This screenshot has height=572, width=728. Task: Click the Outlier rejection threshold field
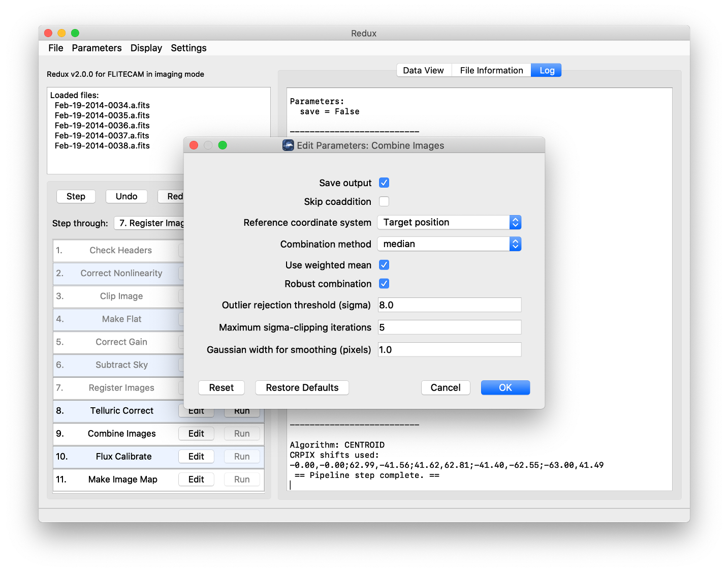pos(449,305)
